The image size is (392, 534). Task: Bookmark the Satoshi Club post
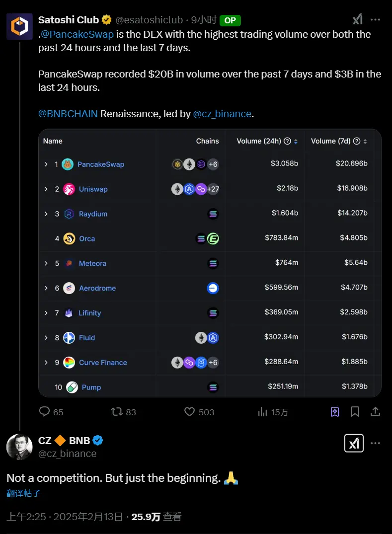tap(355, 412)
